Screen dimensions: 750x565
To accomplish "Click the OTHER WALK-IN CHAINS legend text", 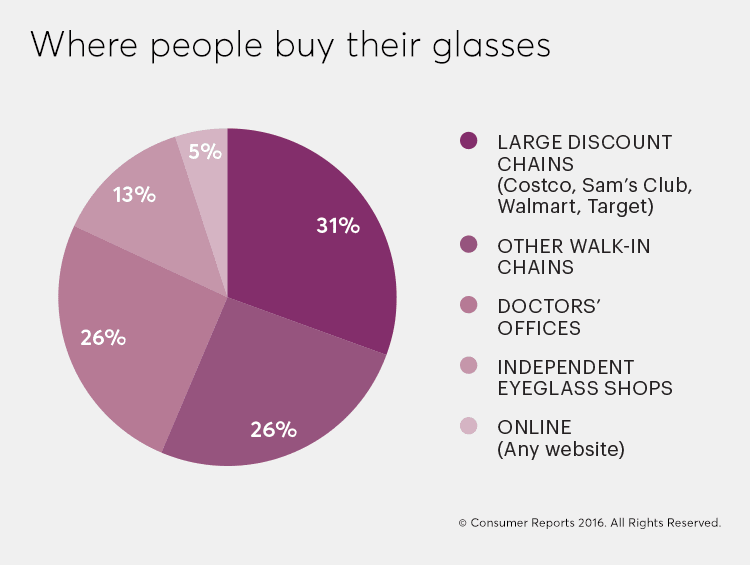I will [x=574, y=257].
